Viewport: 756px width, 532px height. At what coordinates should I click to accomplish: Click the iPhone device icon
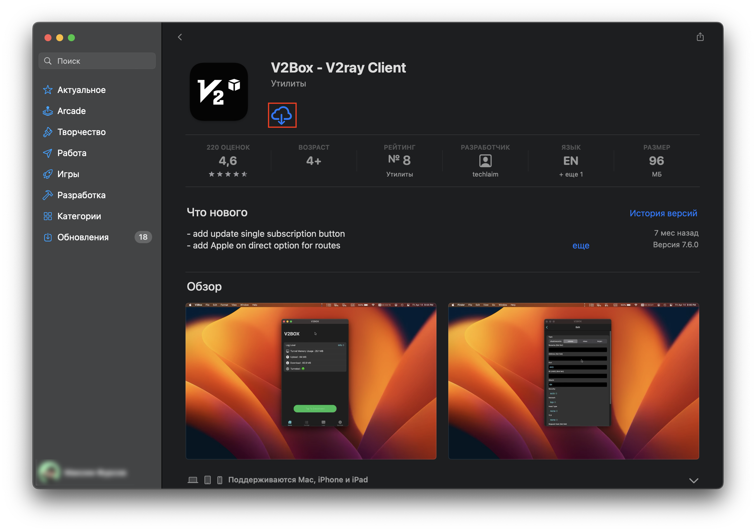[x=220, y=480]
